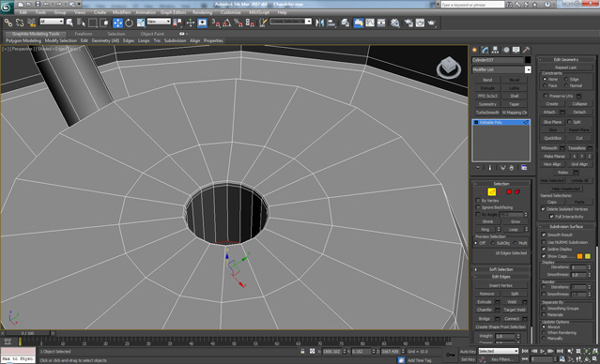The height and width of the screenshot is (364, 600).
Task: Open the View reference coordinate dropdown
Action: pyautogui.click(x=159, y=22)
